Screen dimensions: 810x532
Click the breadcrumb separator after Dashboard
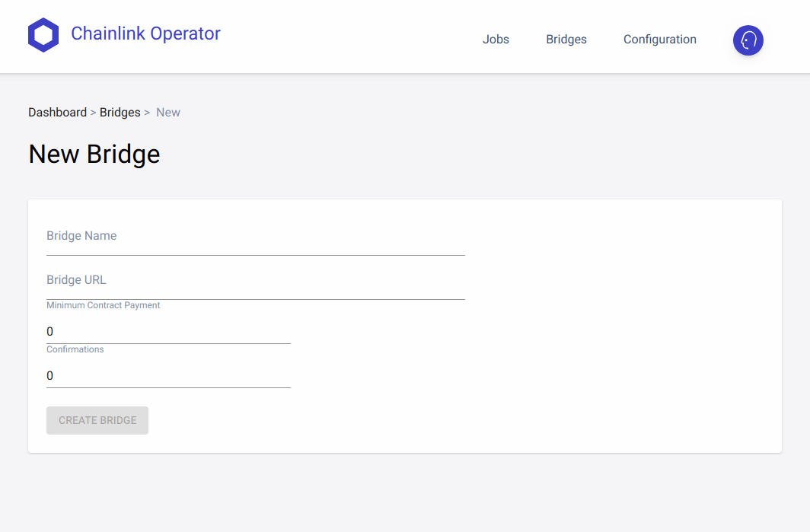[x=93, y=113]
